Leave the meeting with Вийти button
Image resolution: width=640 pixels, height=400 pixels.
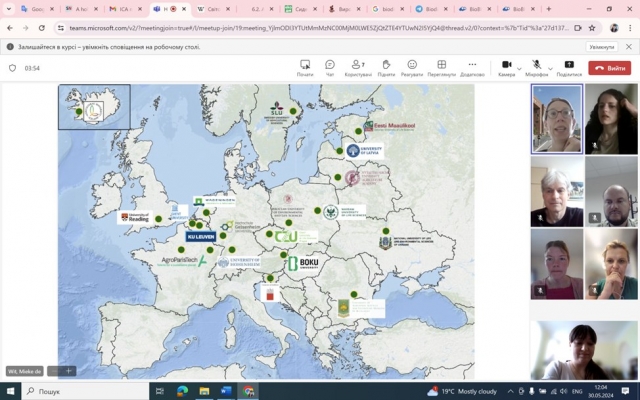pos(609,68)
